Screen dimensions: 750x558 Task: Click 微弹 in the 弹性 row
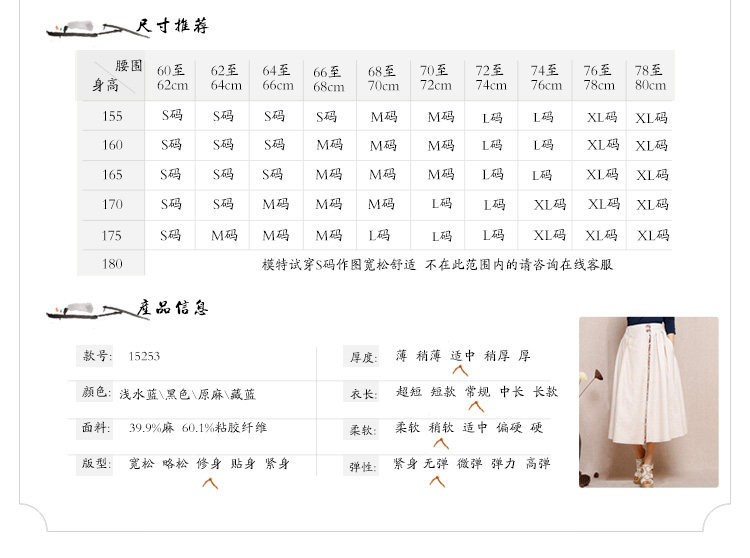[469, 463]
